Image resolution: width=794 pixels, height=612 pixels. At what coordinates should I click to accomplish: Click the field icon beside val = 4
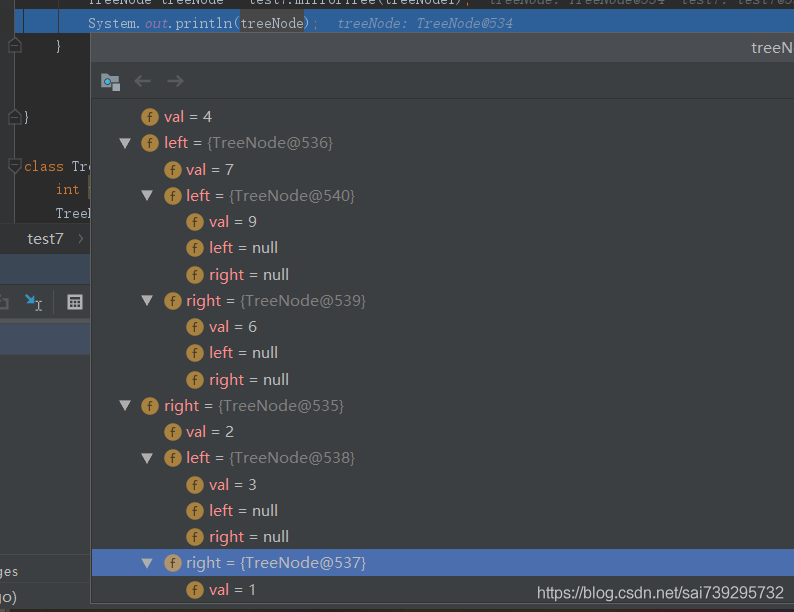point(150,117)
